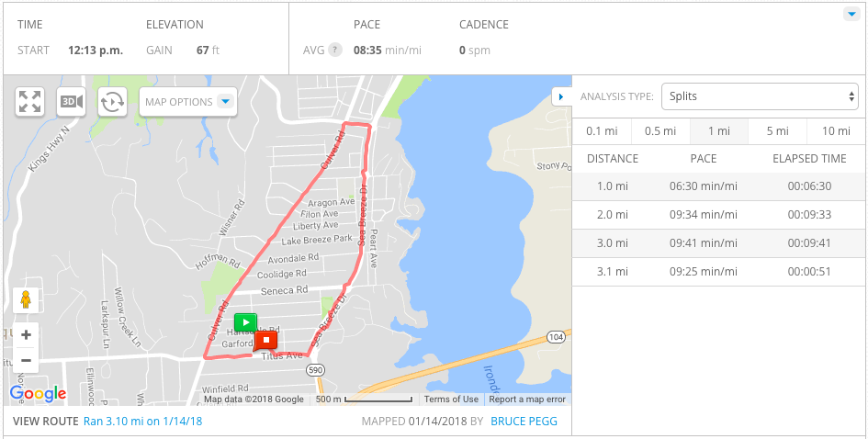Enter fullscreen map view
Screen dimensions: 868x439
point(30,101)
